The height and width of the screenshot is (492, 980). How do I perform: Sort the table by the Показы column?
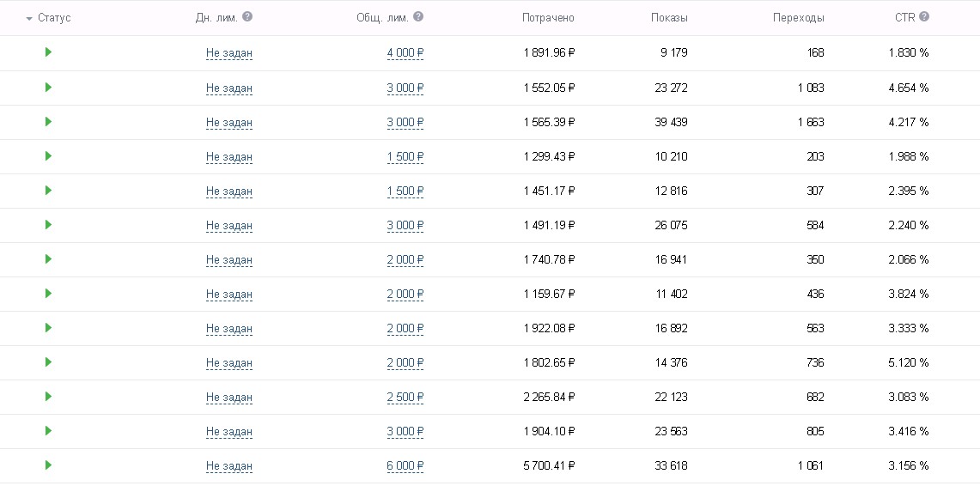pos(669,18)
